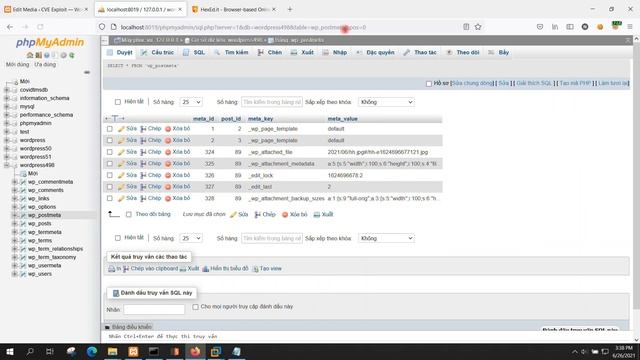Select checkbox for row meta_id 1
640x360 pixels.
click(110, 129)
